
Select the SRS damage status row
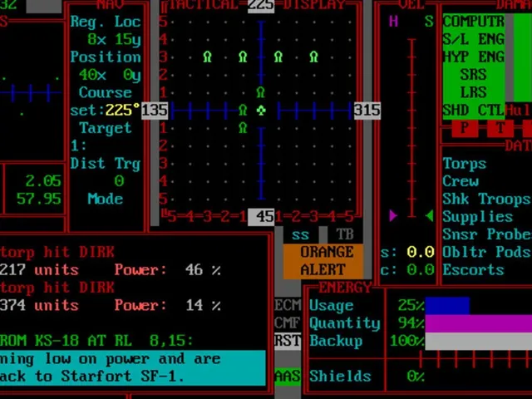coord(474,75)
